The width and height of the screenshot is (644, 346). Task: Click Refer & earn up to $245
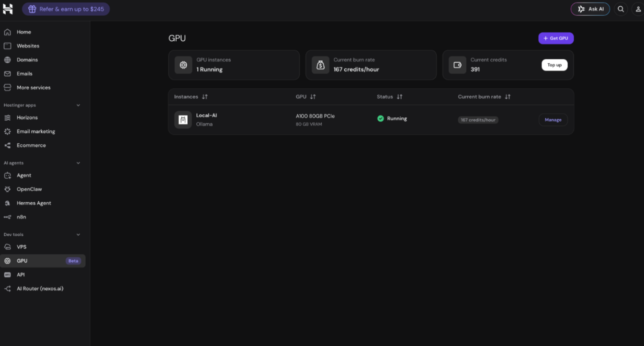point(66,9)
